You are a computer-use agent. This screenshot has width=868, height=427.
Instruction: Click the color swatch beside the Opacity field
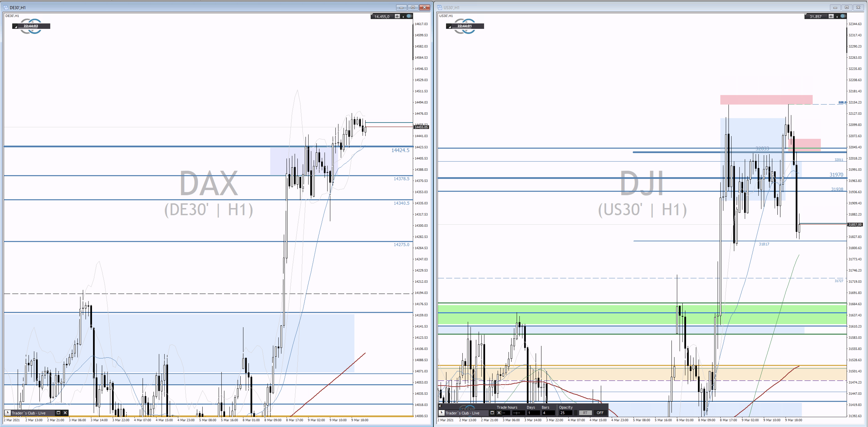tap(576, 413)
